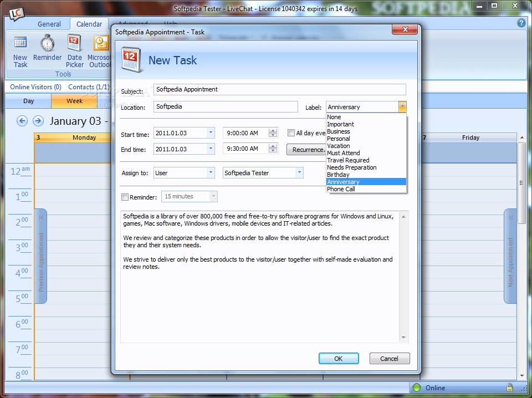Screen dimensions: 532x398
Task: Decrease the start time with down arrow
Action: click(273, 135)
